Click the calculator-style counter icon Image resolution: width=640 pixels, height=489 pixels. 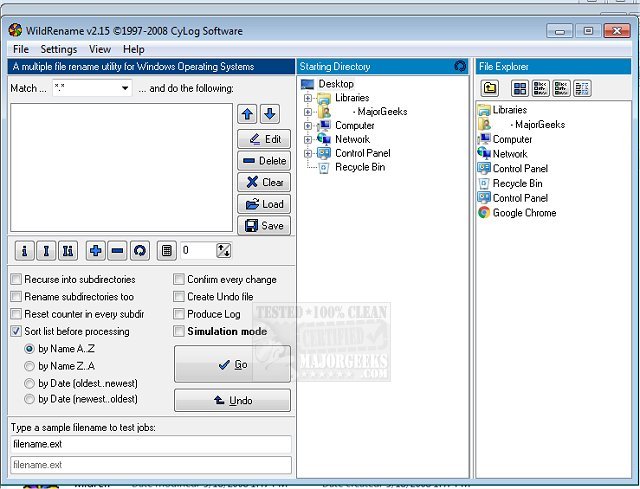[x=167, y=250]
